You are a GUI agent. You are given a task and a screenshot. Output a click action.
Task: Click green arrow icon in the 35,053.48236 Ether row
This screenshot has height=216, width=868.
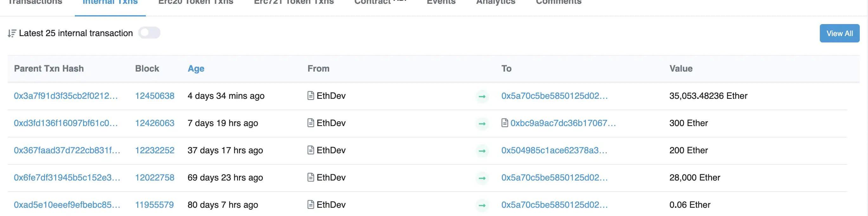point(482,97)
